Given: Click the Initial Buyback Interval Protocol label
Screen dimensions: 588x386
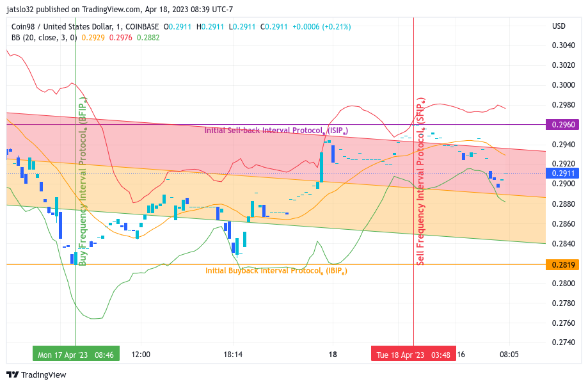Looking at the screenshot, I should click(x=276, y=271).
